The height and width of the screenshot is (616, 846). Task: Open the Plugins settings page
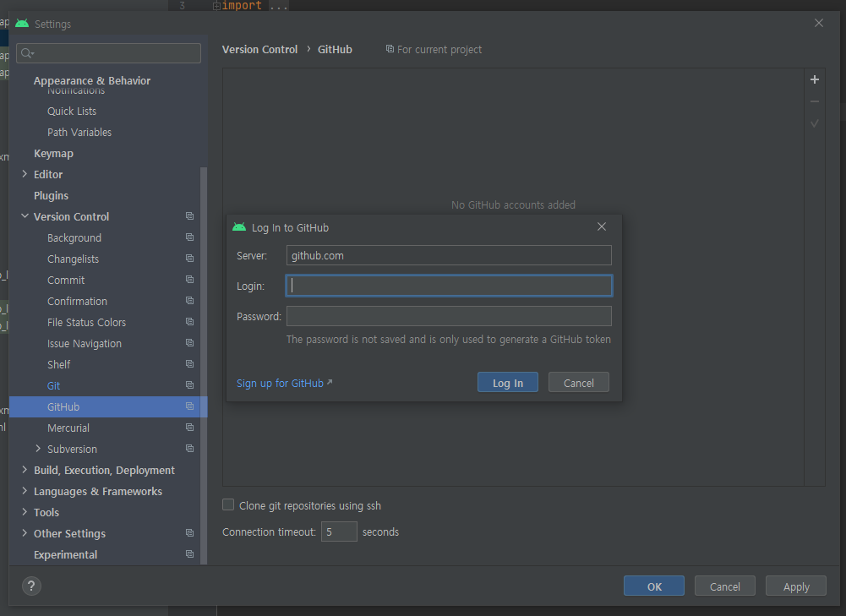tap(52, 195)
